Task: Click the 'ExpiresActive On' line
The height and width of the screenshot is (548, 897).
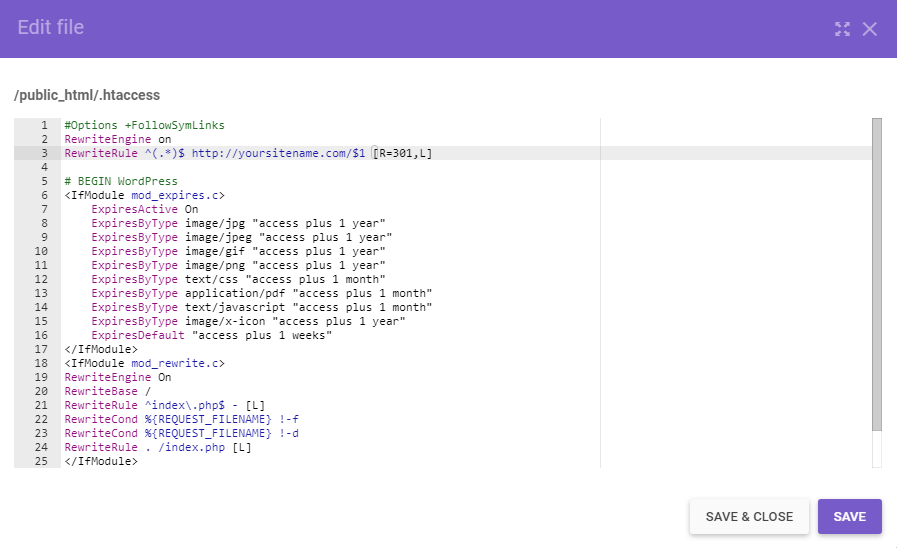Action: (145, 209)
